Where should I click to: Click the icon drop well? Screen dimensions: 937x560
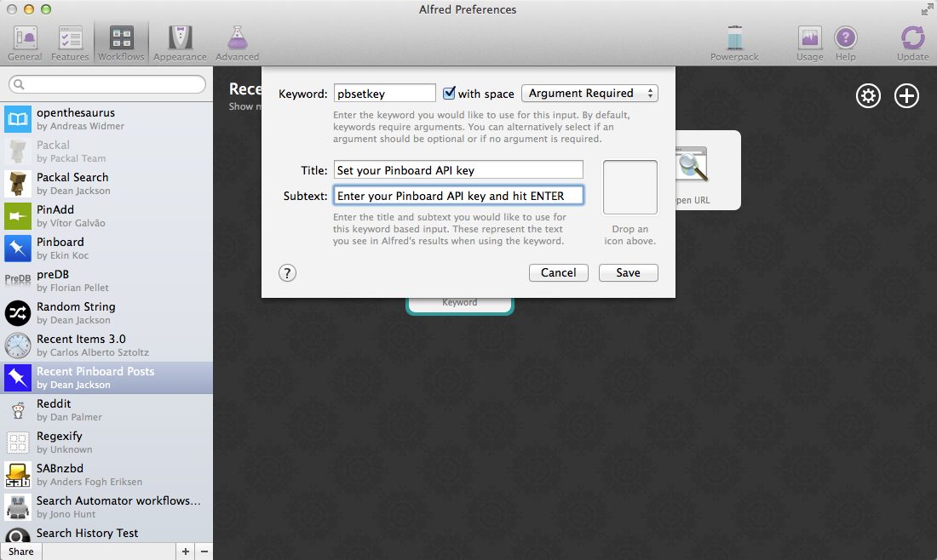coord(629,187)
